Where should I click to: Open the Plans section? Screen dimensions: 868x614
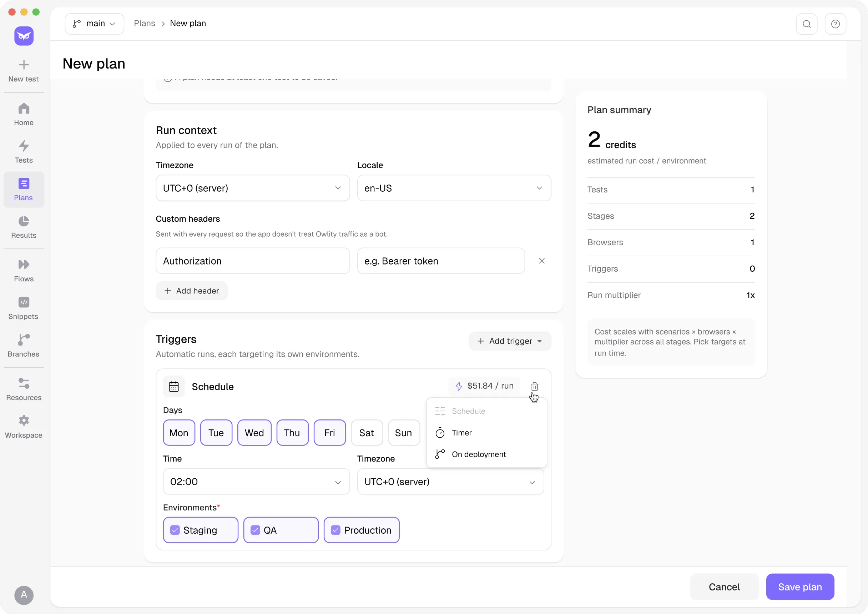pyautogui.click(x=24, y=190)
